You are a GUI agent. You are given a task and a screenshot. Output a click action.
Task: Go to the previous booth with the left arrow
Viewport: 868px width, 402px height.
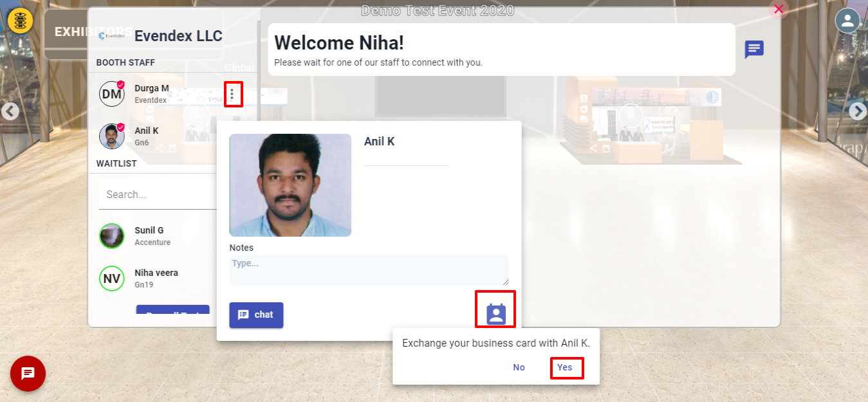[10, 111]
